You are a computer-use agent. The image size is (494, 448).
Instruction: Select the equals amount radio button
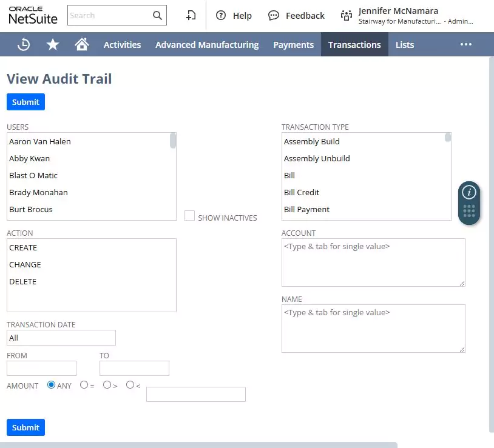pyautogui.click(x=84, y=385)
